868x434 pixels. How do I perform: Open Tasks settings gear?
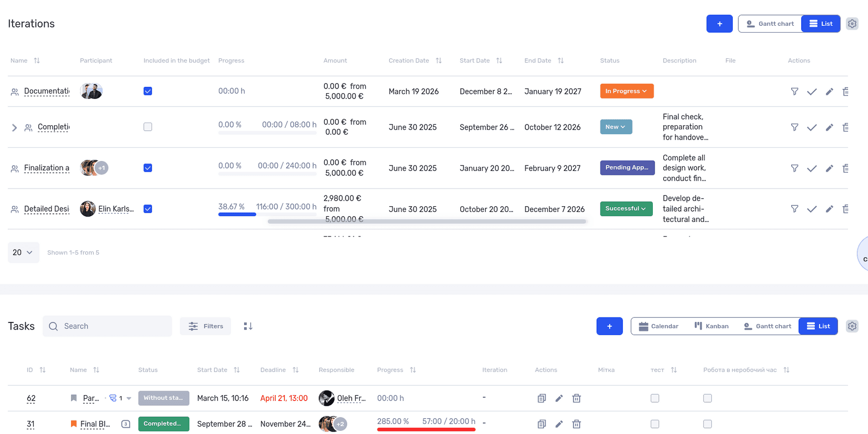click(852, 326)
